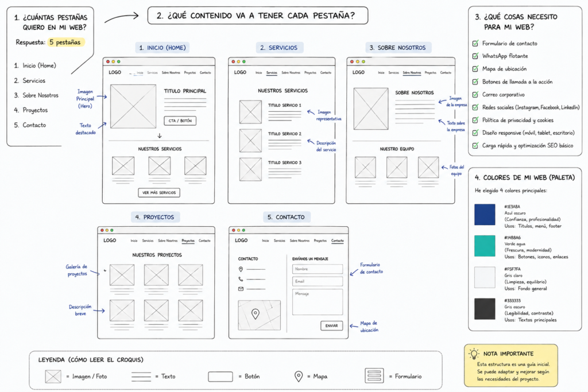The image size is (588, 392).
Task: Click the Imagen / Foto legend icon
Action: click(x=53, y=377)
